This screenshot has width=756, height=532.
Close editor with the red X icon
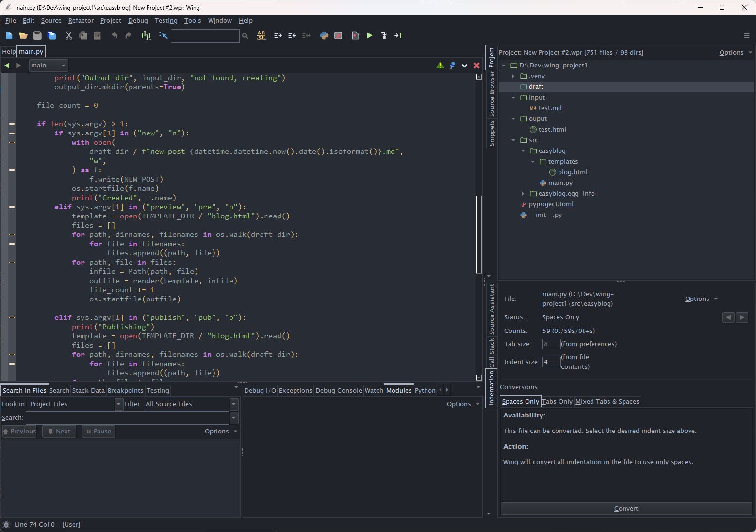(477, 66)
